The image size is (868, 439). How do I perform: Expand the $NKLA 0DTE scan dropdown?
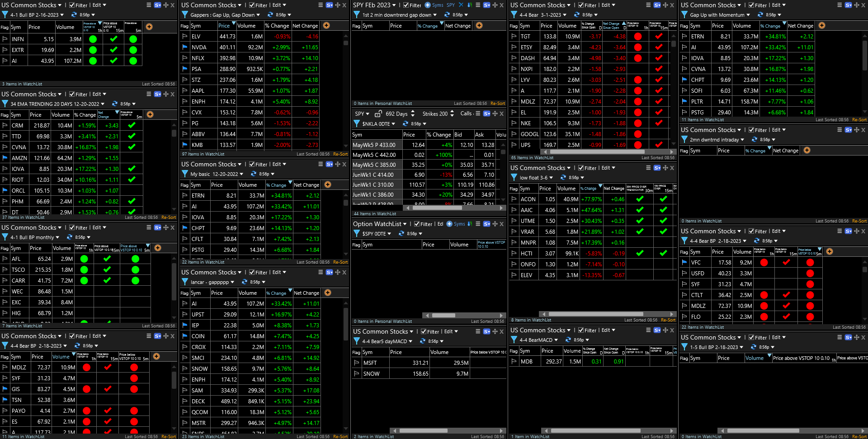click(393, 124)
